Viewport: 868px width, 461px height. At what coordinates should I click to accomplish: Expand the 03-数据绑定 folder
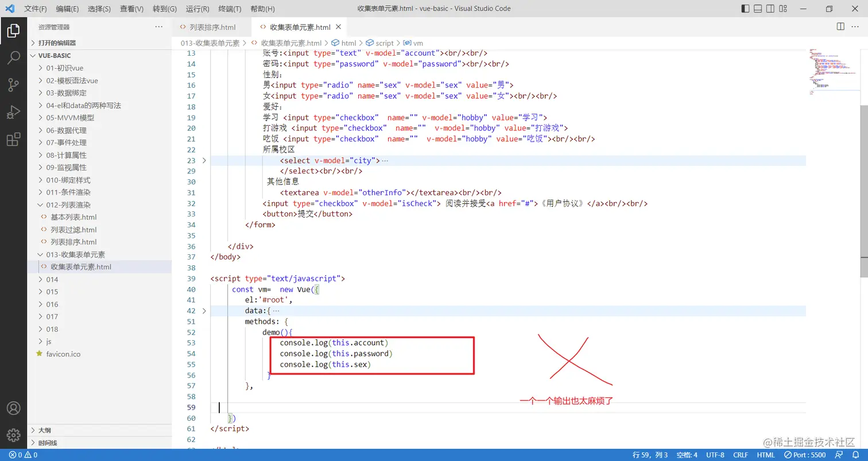pos(99,93)
